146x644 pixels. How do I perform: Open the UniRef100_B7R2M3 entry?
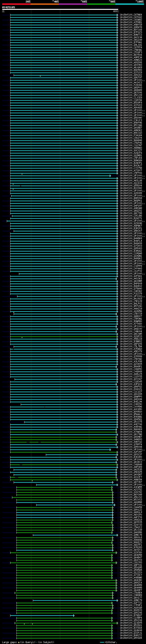(131, 547)
